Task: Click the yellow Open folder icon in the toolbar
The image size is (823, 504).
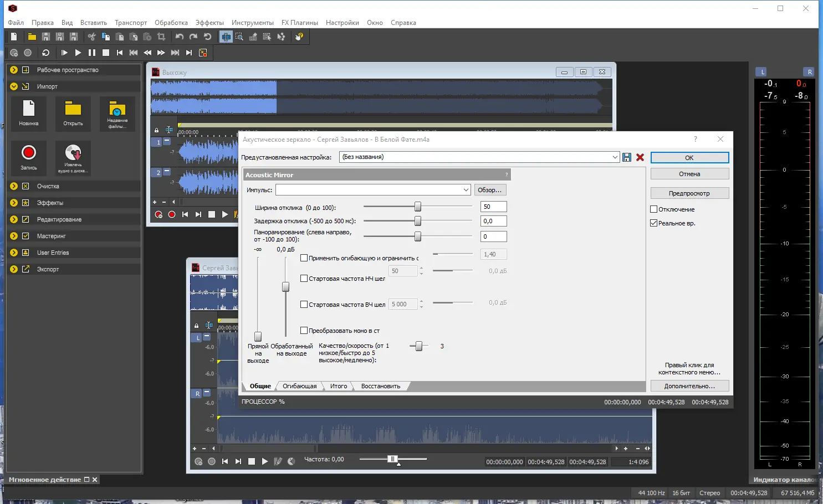Action: [32, 37]
